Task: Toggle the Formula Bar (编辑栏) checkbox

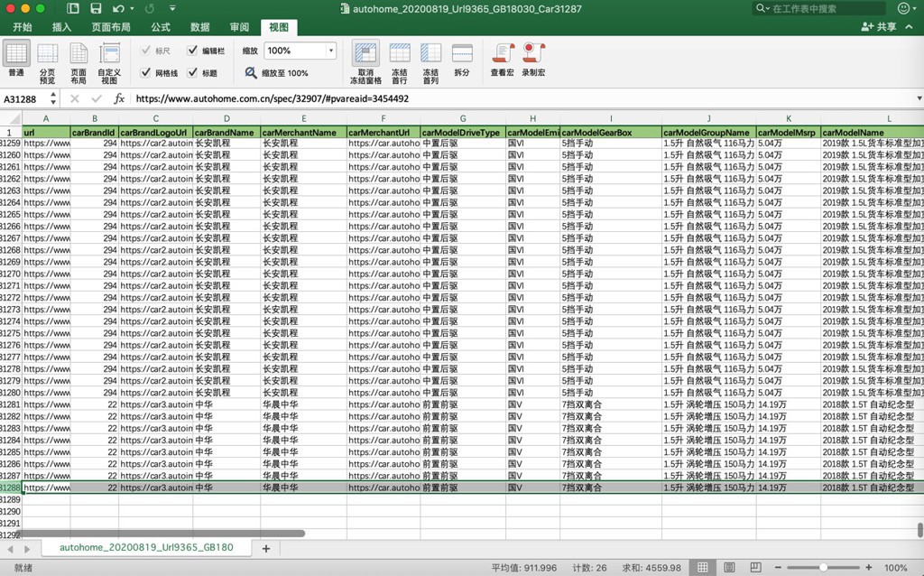Action: [x=192, y=51]
